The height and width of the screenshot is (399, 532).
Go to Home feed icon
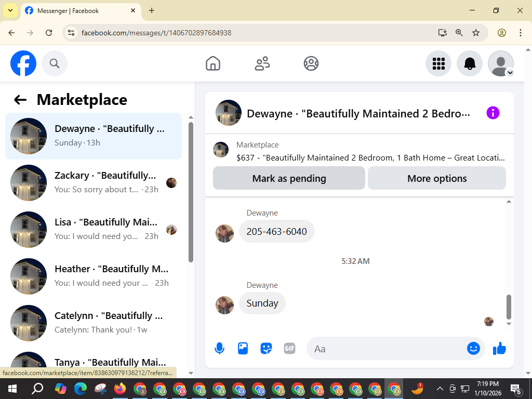(213, 63)
